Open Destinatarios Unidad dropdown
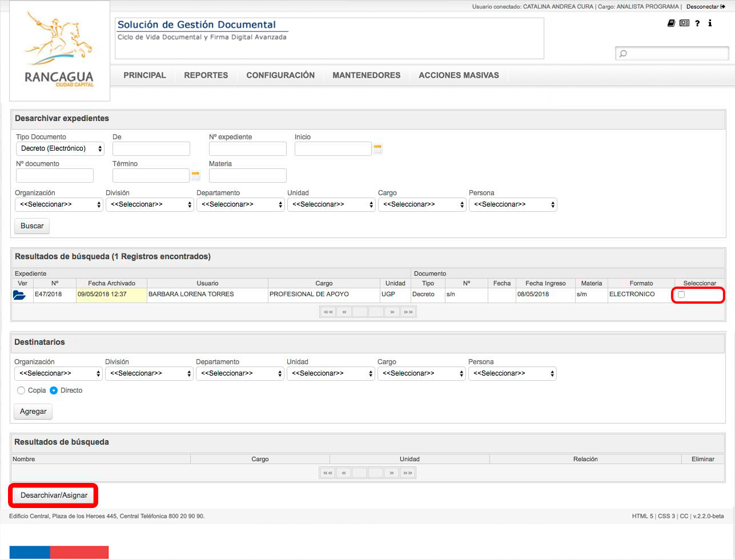The width and height of the screenshot is (735, 560). click(x=331, y=373)
